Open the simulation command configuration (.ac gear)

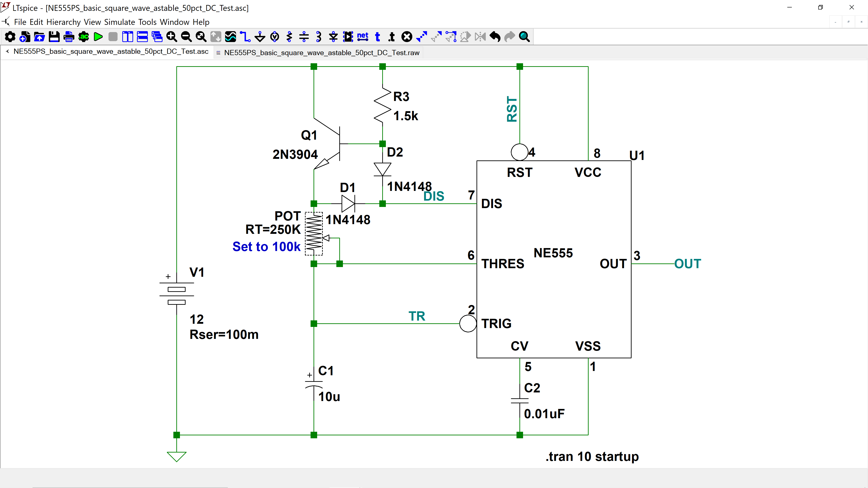(84, 37)
